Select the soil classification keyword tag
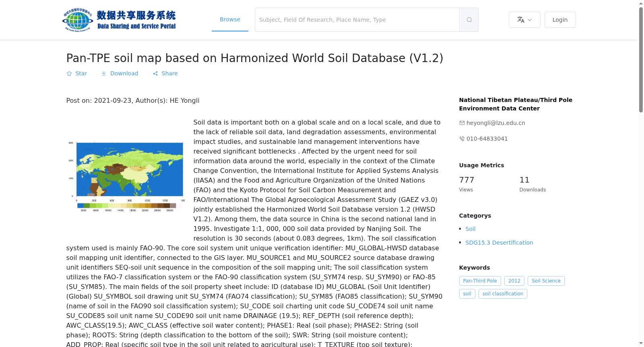This screenshot has height=347, width=644. tap(503, 294)
